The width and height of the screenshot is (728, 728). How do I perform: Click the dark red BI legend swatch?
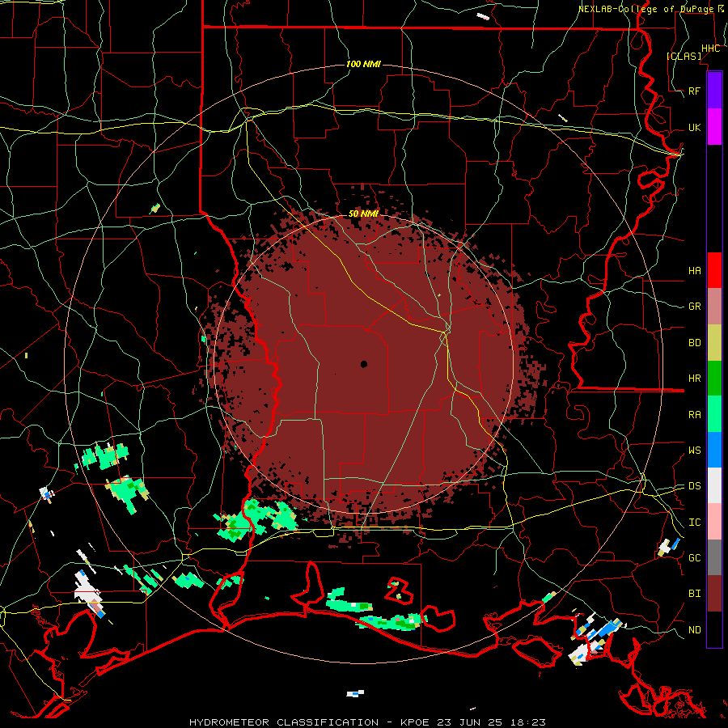(x=714, y=594)
